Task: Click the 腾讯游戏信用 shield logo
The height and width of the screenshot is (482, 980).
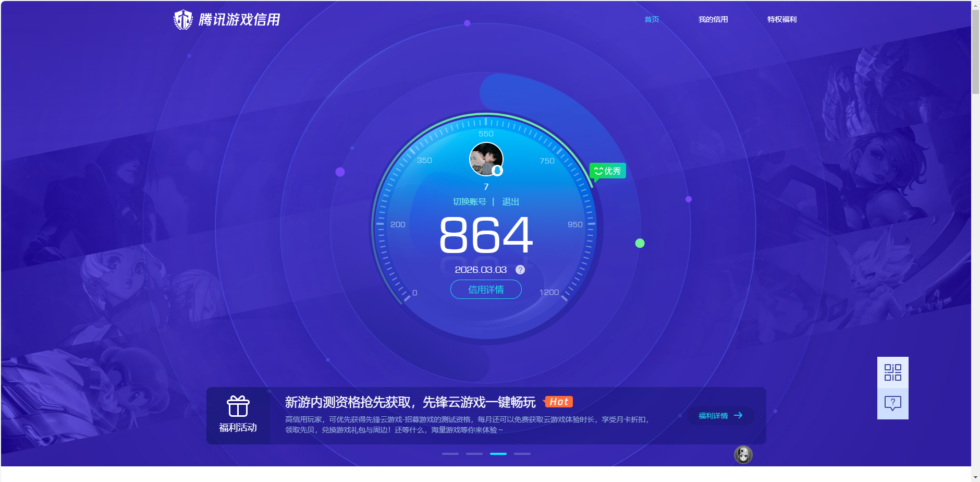Action: coord(183,19)
